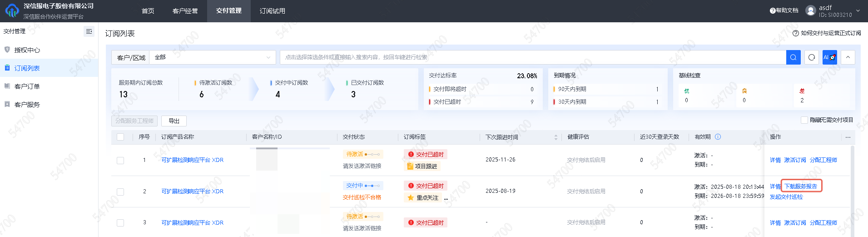Collapse the statistics panel chevron
This screenshot has height=237, width=868.
click(x=848, y=57)
